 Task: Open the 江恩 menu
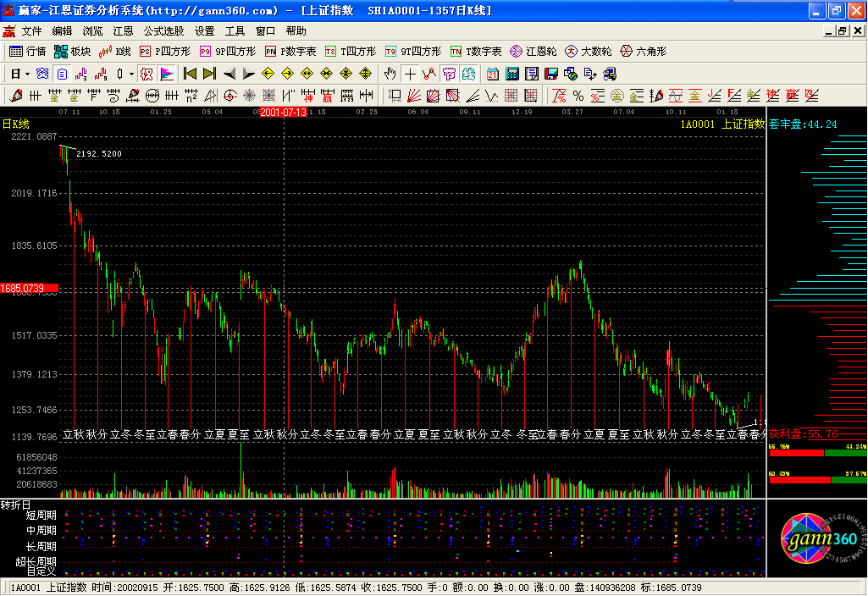click(123, 30)
